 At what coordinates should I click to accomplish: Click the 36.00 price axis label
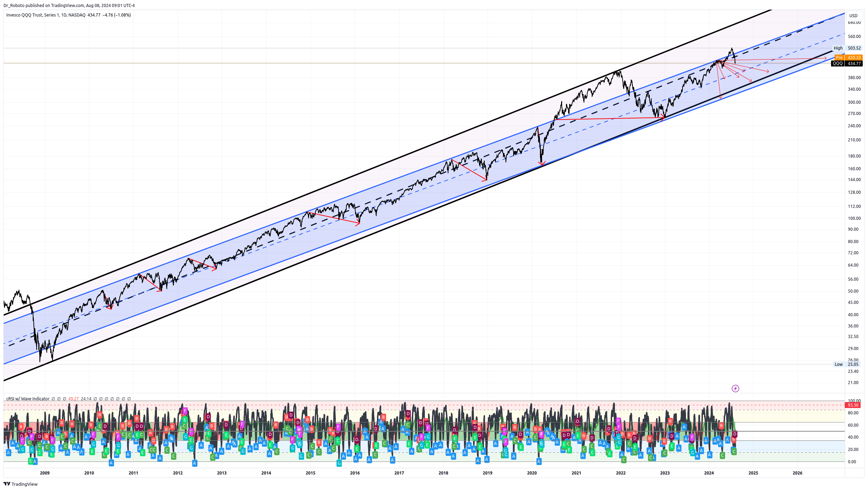click(853, 326)
